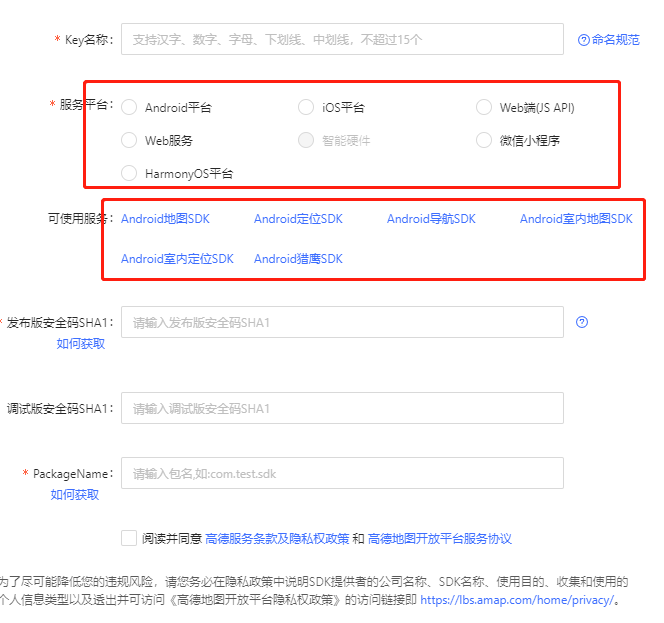Click the disabled 智能硬件 radio option
This screenshot has width=664, height=623.
tap(306, 140)
